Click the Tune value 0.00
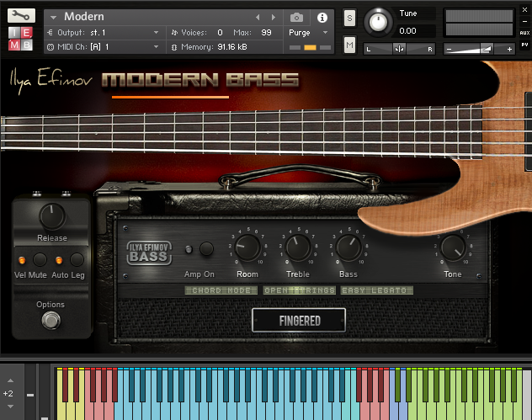Viewport: 532px width, 420px height. (407, 31)
